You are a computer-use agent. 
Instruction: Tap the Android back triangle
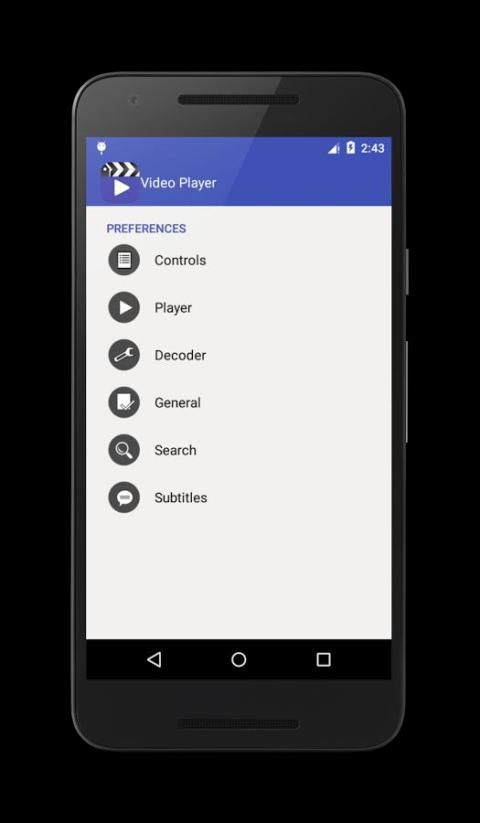pyautogui.click(x=154, y=659)
